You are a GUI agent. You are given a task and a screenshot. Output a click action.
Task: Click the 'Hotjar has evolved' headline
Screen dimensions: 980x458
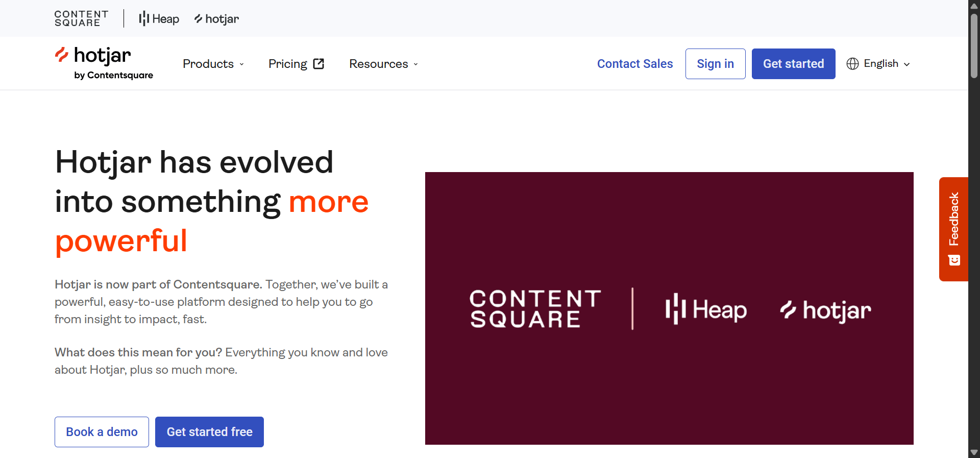click(x=212, y=201)
